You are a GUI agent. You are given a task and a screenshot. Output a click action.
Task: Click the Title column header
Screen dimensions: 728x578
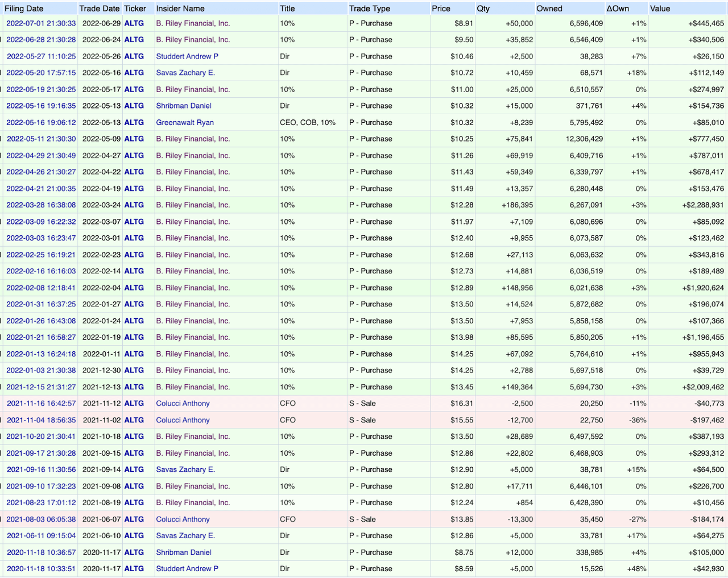(287, 9)
